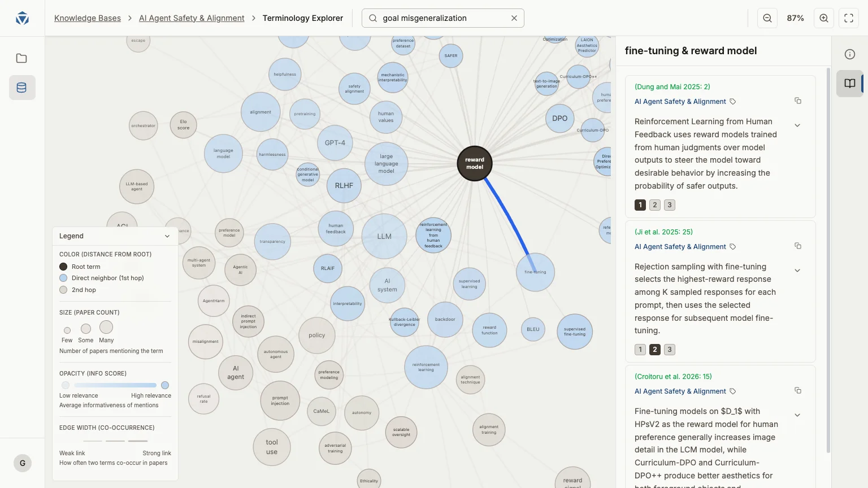Open the Knowledge Bases breadcrumb
The image size is (868, 488).
click(x=88, y=18)
